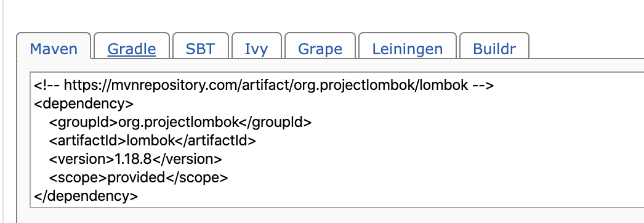This screenshot has width=644, height=223.
Task: Click the scope provided line
Action: pyautogui.click(x=138, y=177)
